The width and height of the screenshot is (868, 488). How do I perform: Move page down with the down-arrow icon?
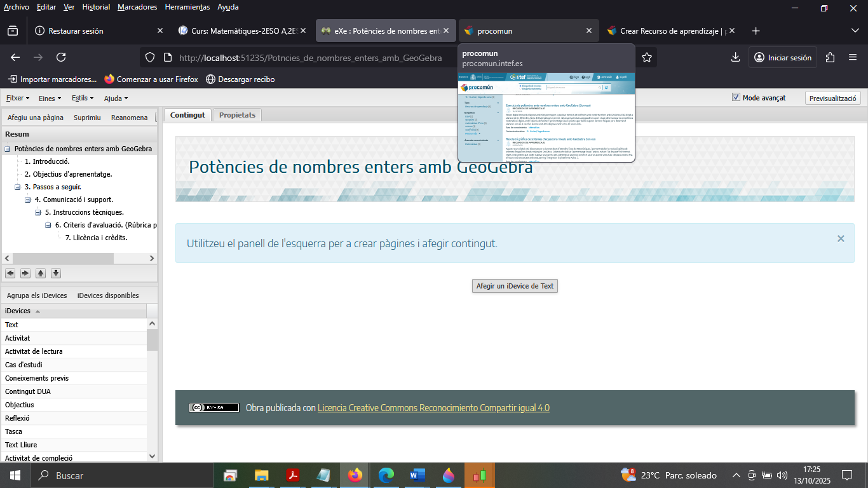[56, 273]
